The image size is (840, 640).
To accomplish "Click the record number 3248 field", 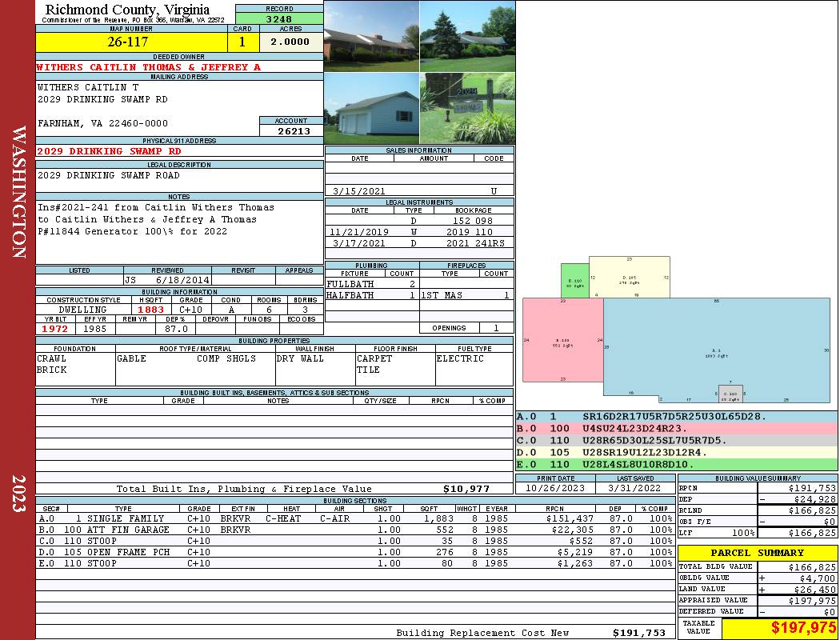I will tap(279, 18).
